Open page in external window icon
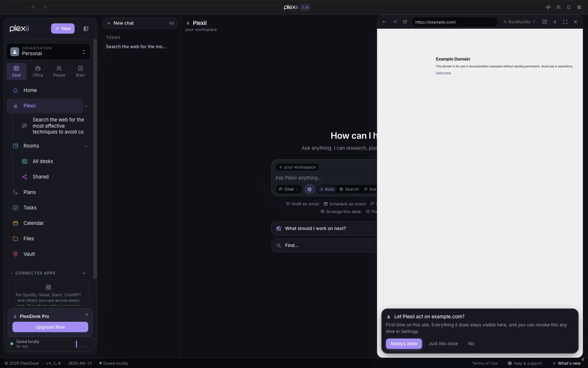The image size is (588, 368). [x=545, y=22]
